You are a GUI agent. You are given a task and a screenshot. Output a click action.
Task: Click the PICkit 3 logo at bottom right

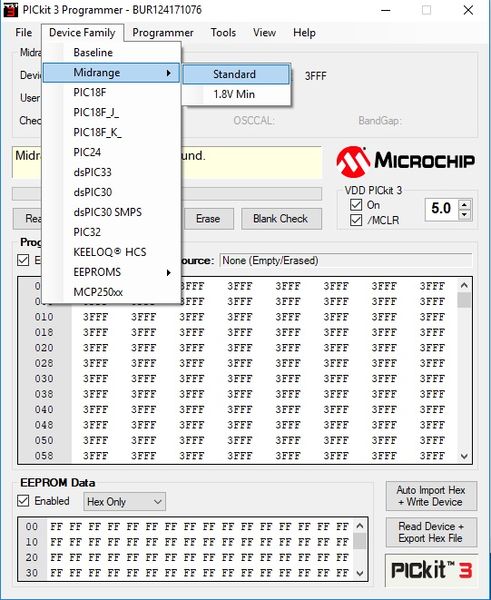432,570
